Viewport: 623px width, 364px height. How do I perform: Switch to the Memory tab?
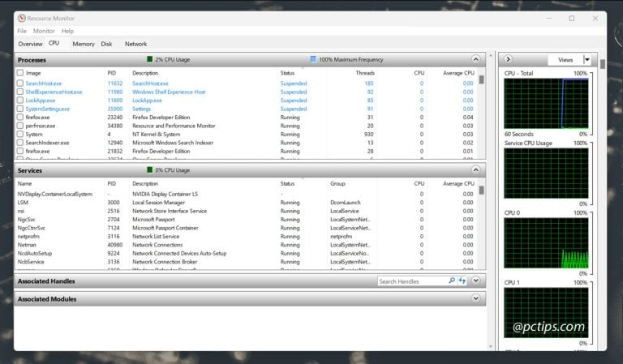point(83,44)
